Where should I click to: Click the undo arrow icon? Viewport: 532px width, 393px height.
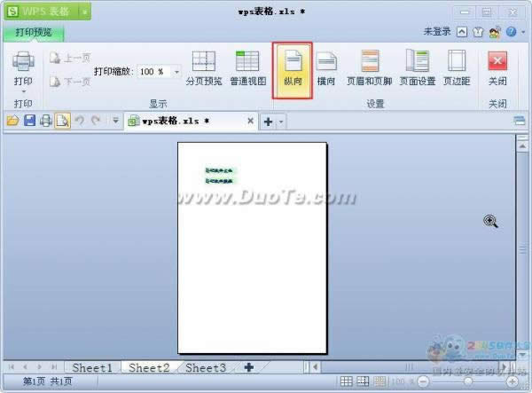coord(80,120)
